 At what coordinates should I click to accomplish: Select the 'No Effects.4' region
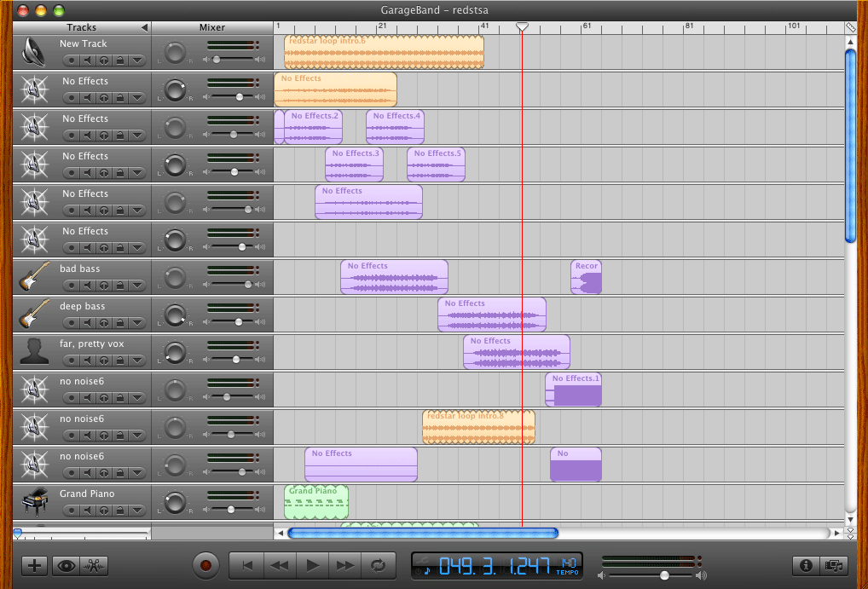(396, 127)
